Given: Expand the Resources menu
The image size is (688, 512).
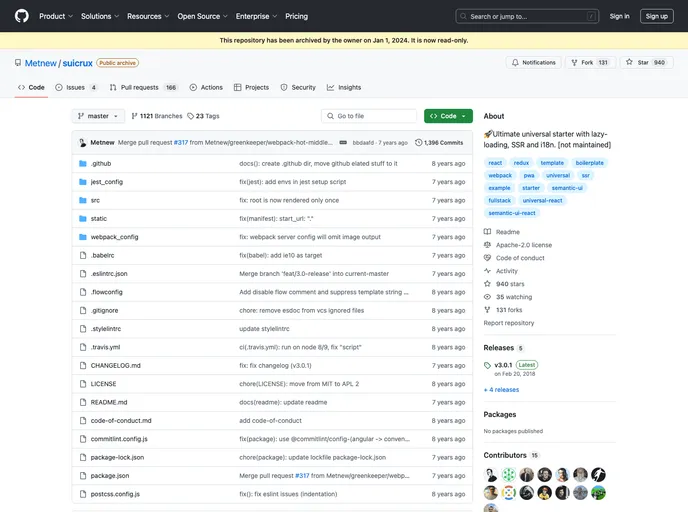Looking at the screenshot, I should coord(148,16).
